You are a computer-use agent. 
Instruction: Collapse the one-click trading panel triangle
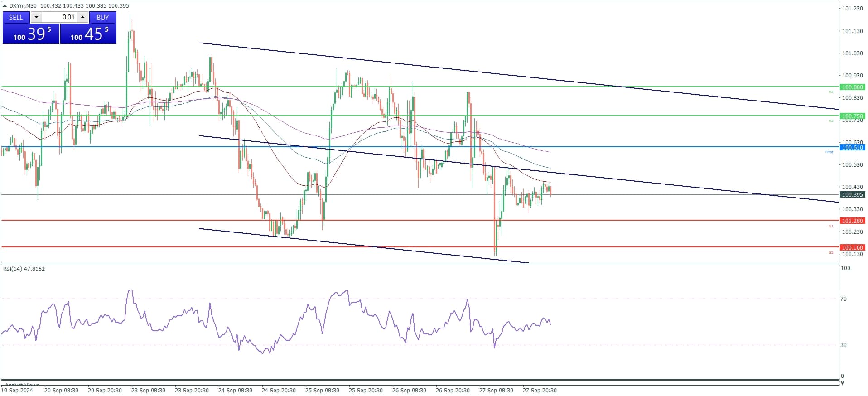5,6
